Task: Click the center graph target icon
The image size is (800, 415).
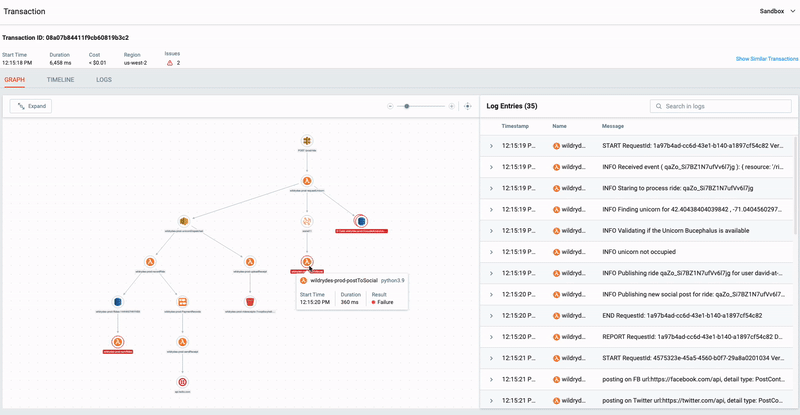Action: pyautogui.click(x=467, y=106)
